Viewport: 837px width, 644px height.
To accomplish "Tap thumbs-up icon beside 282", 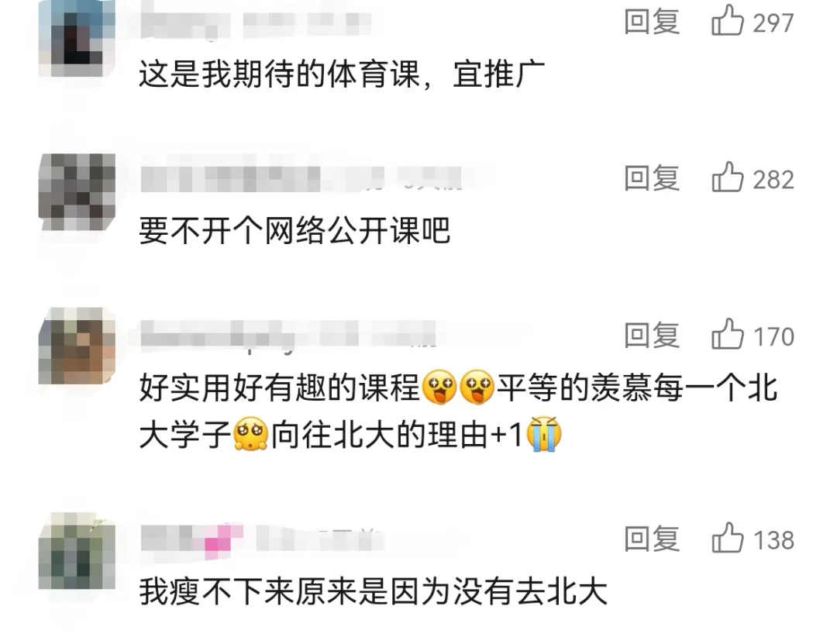I will (727, 177).
